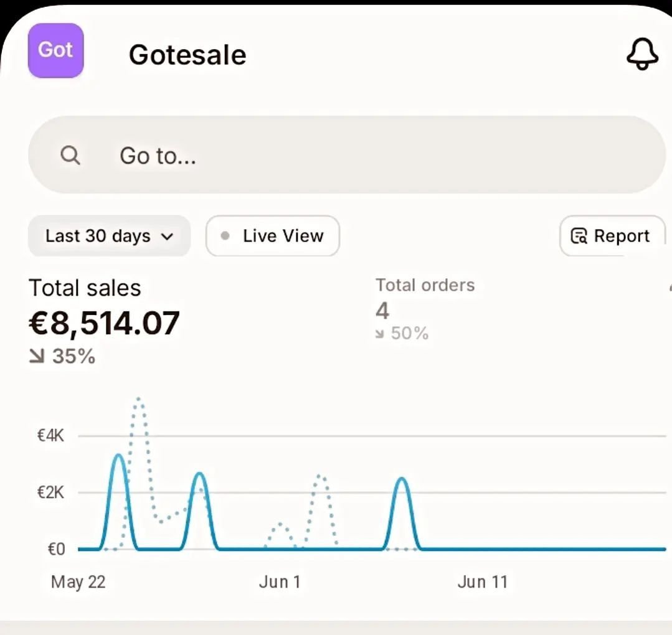Click the purple Got store avatar

55,50
